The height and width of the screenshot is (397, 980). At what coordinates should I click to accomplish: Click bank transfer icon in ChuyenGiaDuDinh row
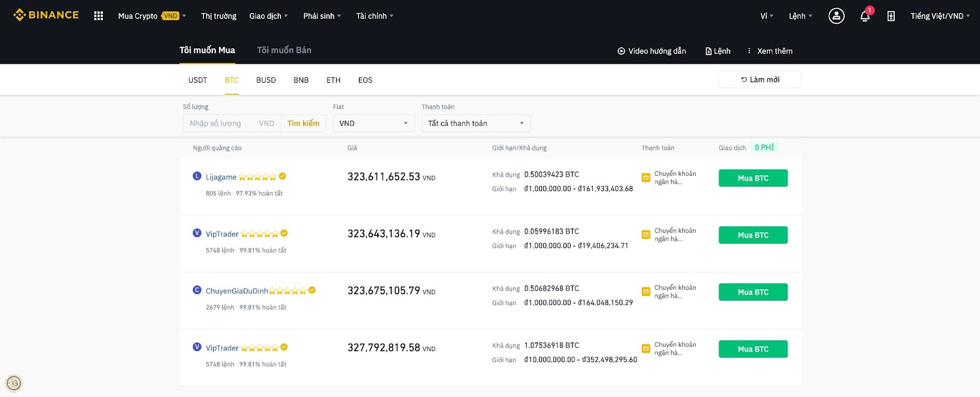tap(646, 292)
